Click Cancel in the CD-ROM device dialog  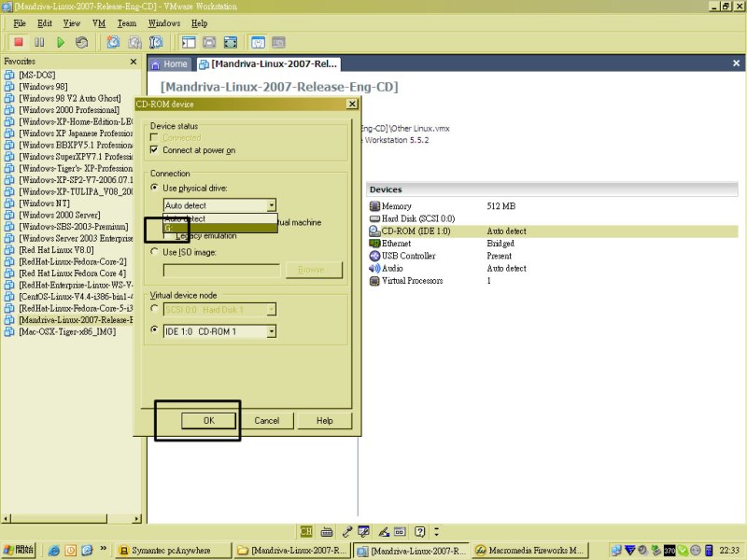[267, 421]
